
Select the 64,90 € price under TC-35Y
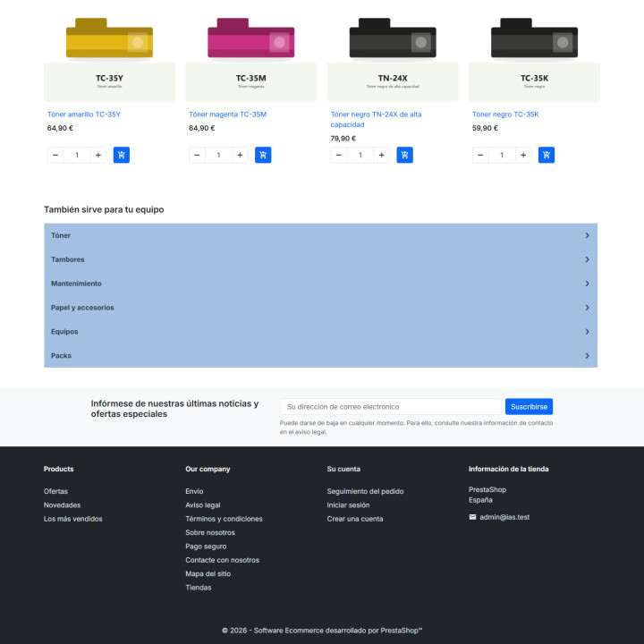[60, 128]
